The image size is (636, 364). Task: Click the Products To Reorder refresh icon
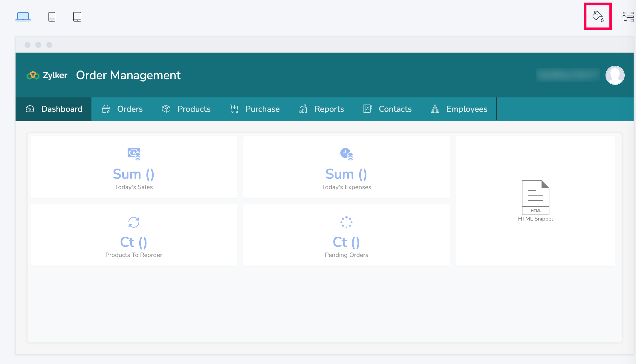[134, 222]
